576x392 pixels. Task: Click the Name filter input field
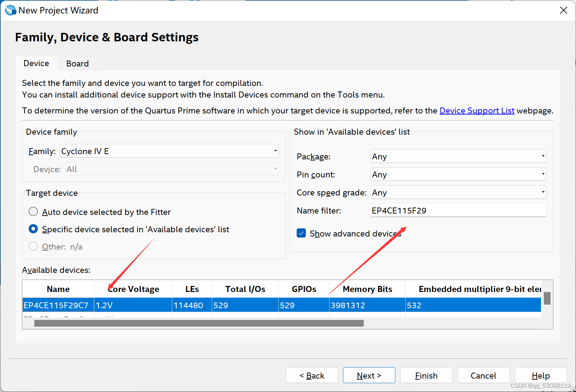[x=458, y=210]
